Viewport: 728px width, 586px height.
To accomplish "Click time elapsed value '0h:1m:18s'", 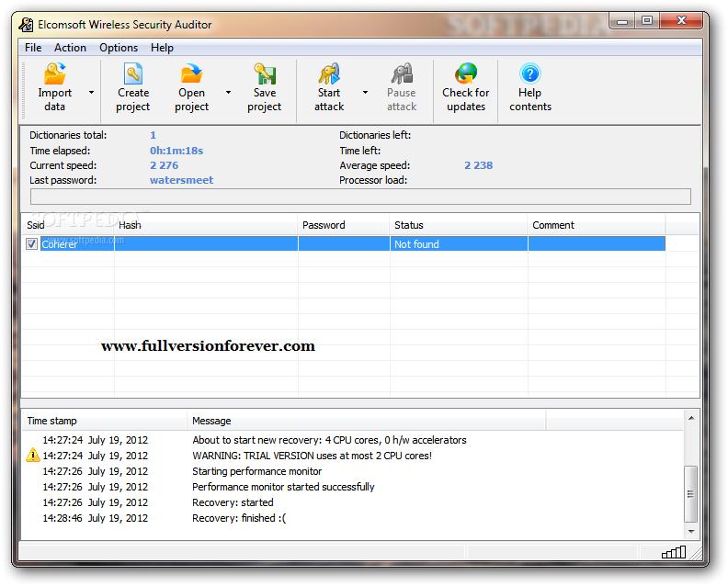I will (x=176, y=151).
